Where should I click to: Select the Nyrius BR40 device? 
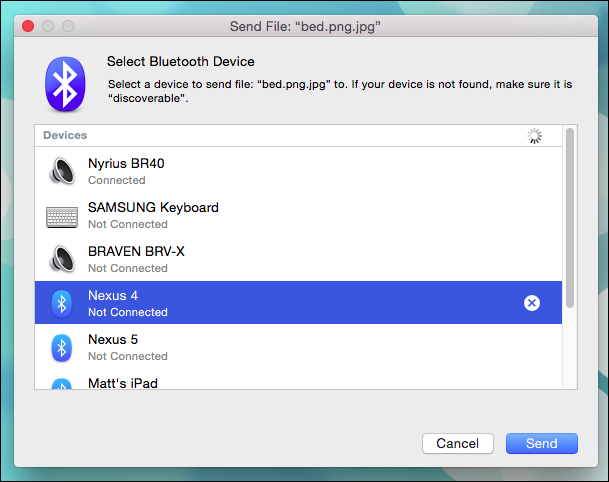click(298, 171)
